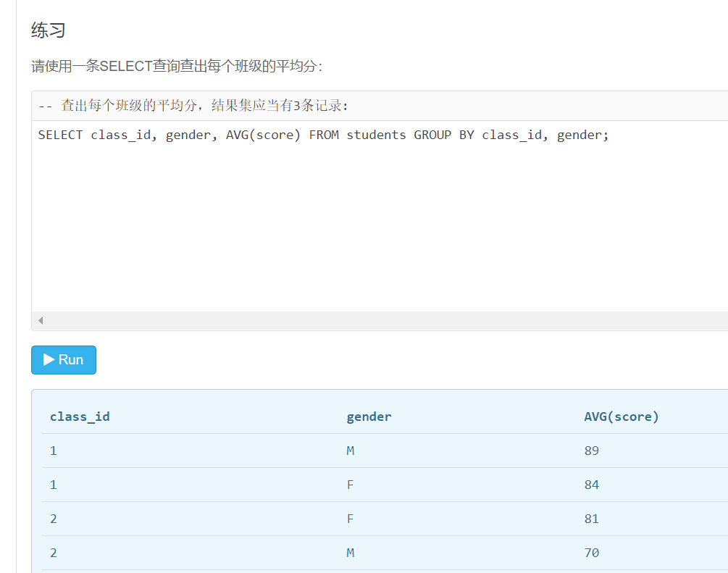This screenshot has width=728, height=573.
Task: Click class_id cell 2 in the score 70 row
Action: coord(54,553)
